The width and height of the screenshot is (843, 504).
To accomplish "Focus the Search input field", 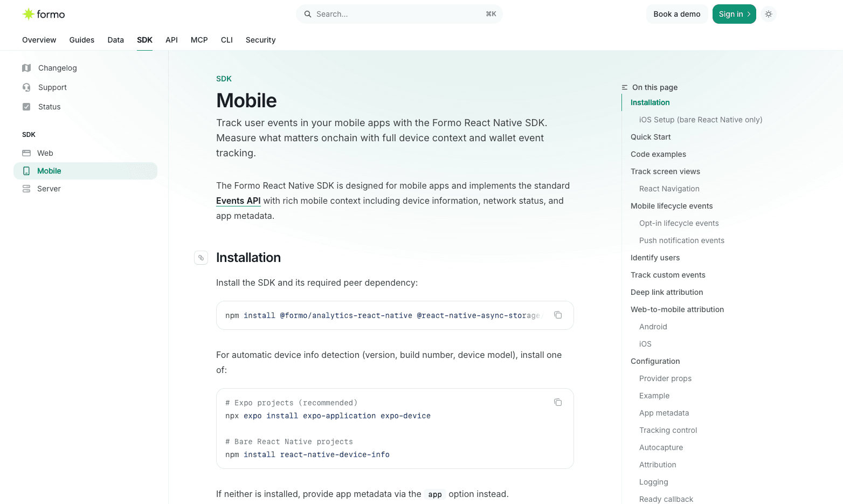I will point(399,14).
